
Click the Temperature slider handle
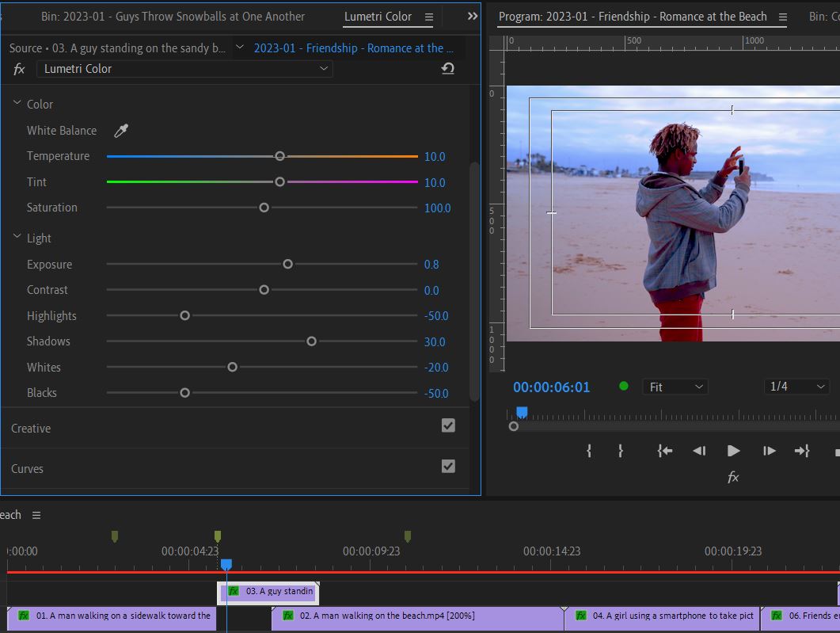click(279, 156)
